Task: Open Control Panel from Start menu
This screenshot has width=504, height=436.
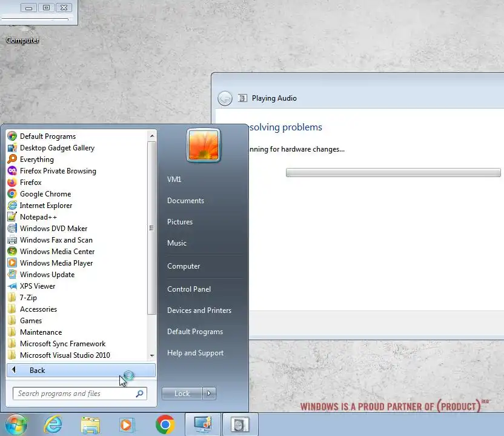Action: point(188,289)
